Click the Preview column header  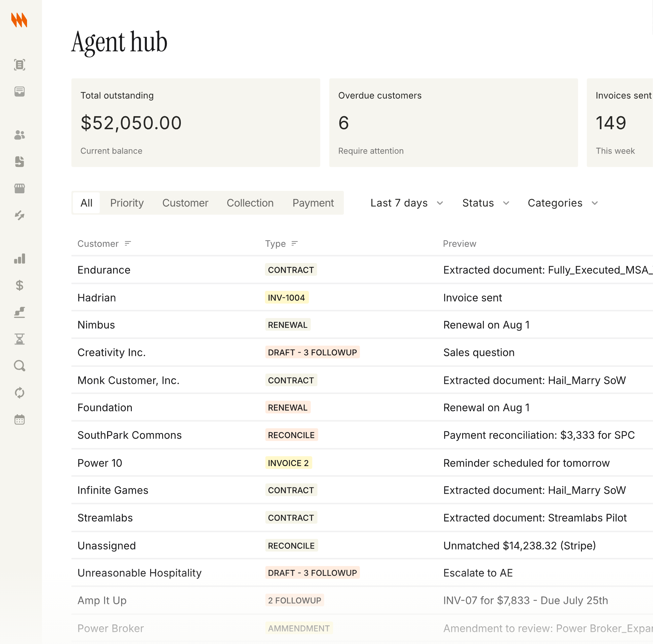click(459, 243)
